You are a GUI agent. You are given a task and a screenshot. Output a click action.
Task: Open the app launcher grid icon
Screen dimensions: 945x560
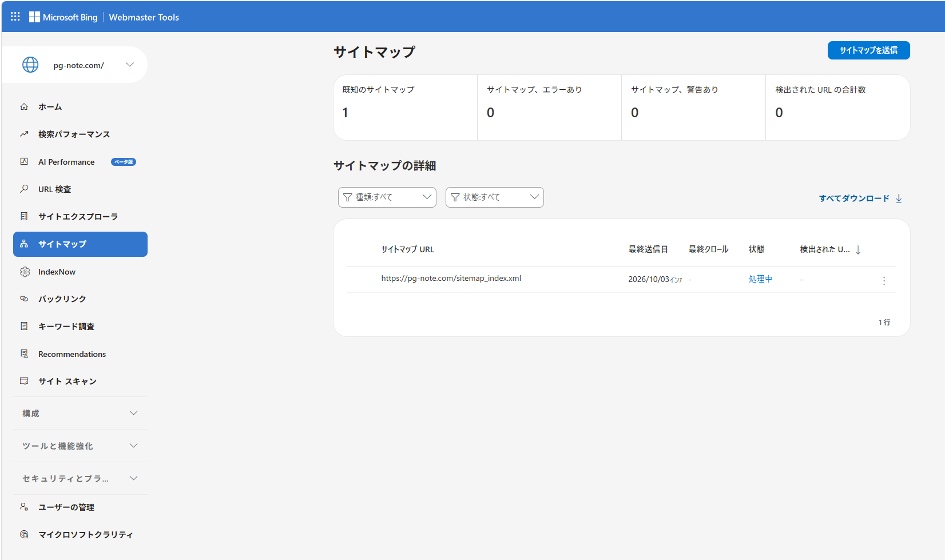click(15, 17)
